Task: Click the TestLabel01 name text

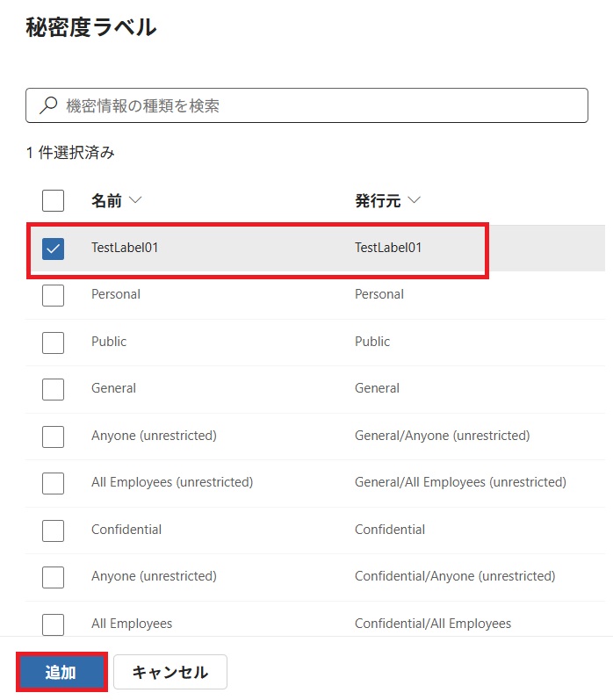Action: point(125,248)
